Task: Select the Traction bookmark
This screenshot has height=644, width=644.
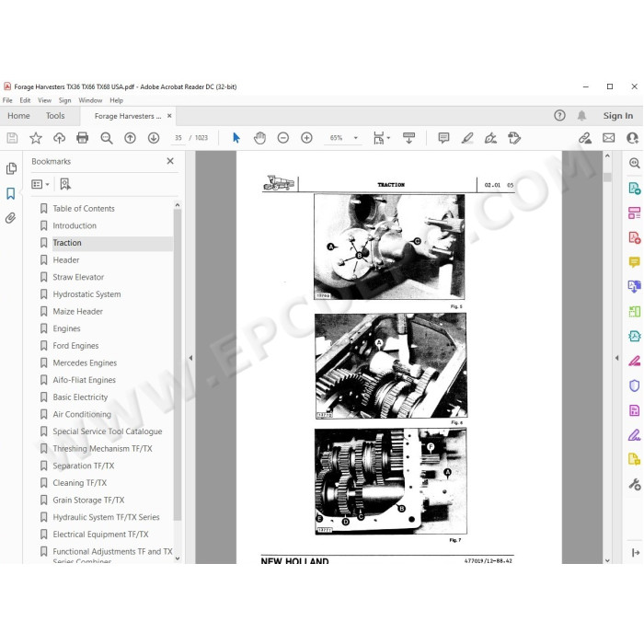Action: tap(67, 243)
